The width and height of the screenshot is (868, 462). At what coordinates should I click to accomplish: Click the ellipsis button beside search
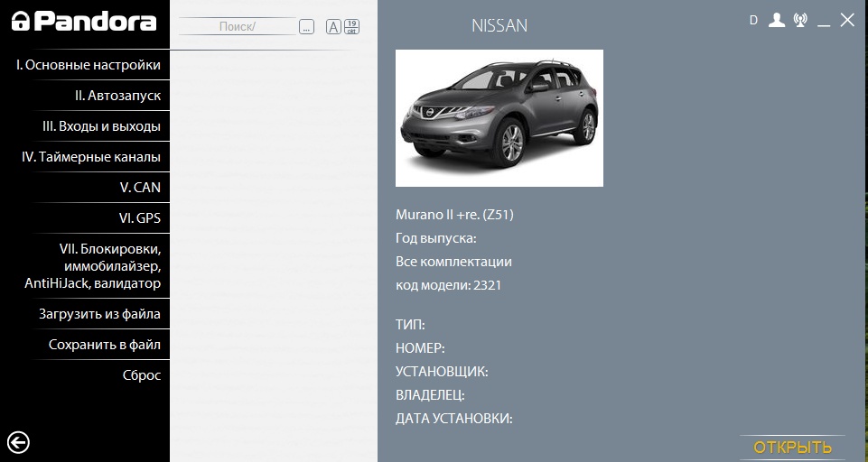pyautogui.click(x=307, y=27)
